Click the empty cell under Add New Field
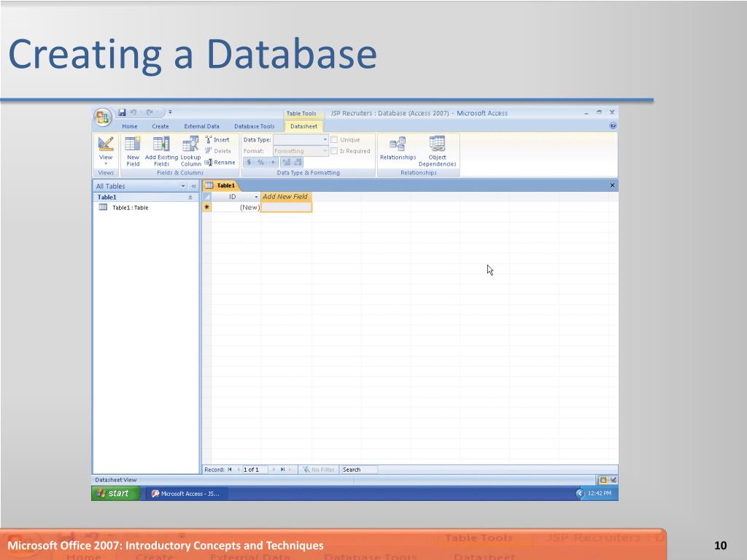This screenshot has width=747, height=560. click(x=286, y=207)
